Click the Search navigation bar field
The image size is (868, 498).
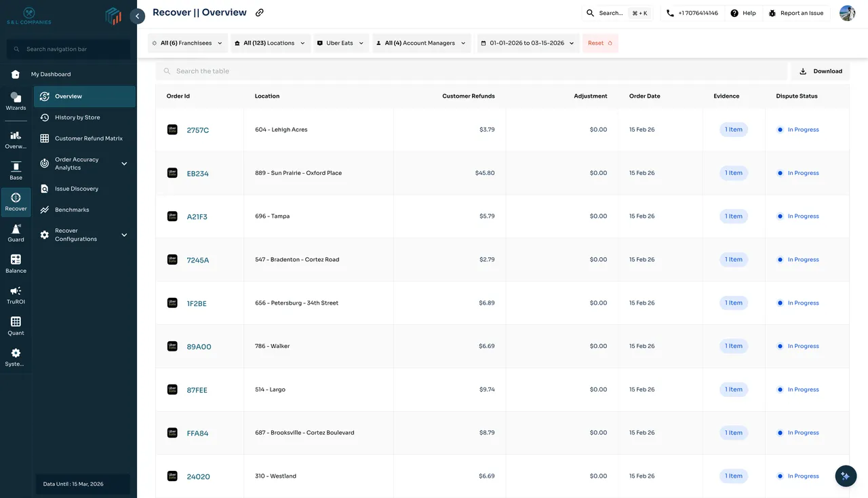tap(68, 49)
